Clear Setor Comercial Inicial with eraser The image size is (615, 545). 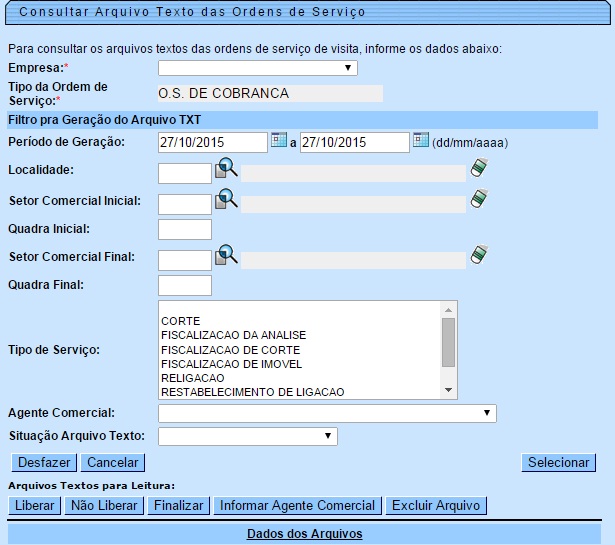click(x=479, y=199)
